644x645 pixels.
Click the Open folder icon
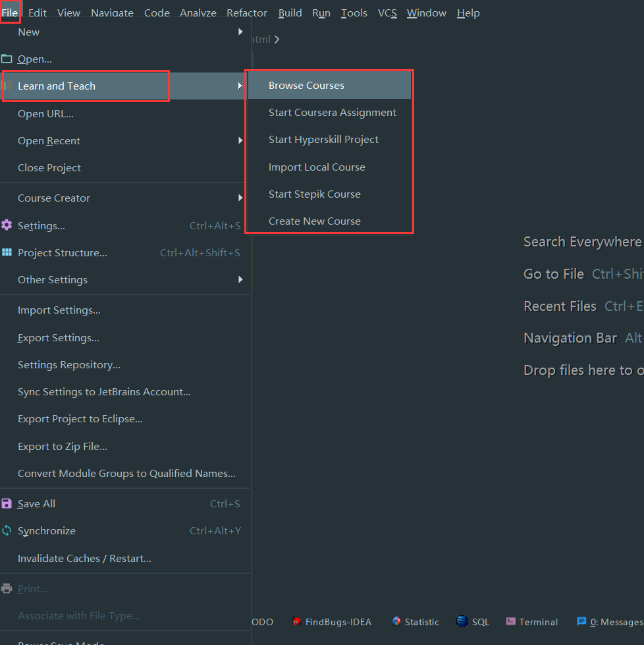(x=7, y=59)
